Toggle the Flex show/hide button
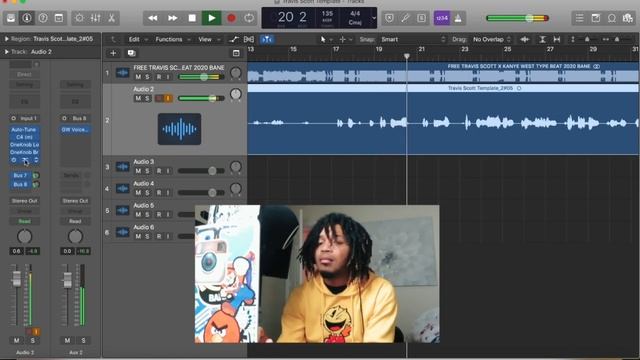 249,40
